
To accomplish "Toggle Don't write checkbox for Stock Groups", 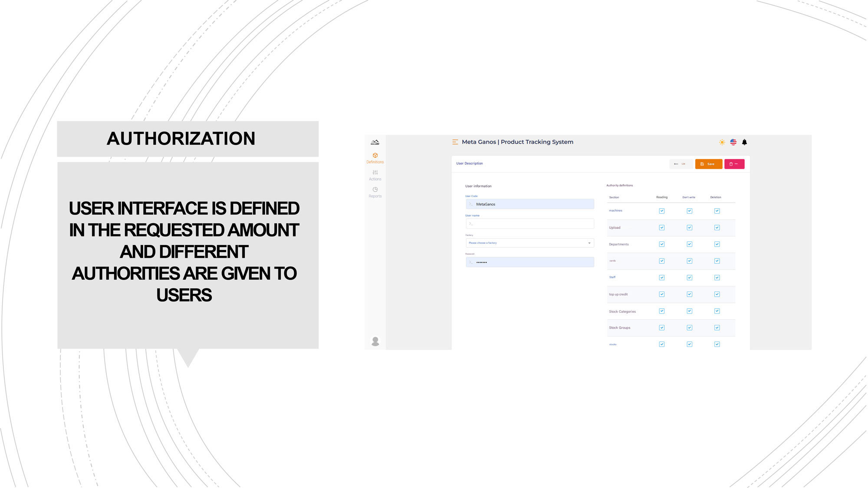I will click(x=689, y=328).
